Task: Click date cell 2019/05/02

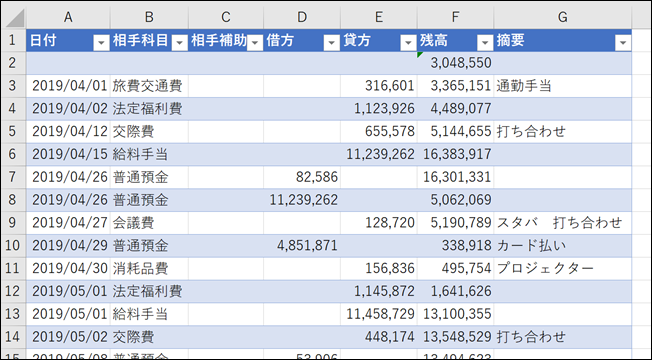Action: [68, 337]
